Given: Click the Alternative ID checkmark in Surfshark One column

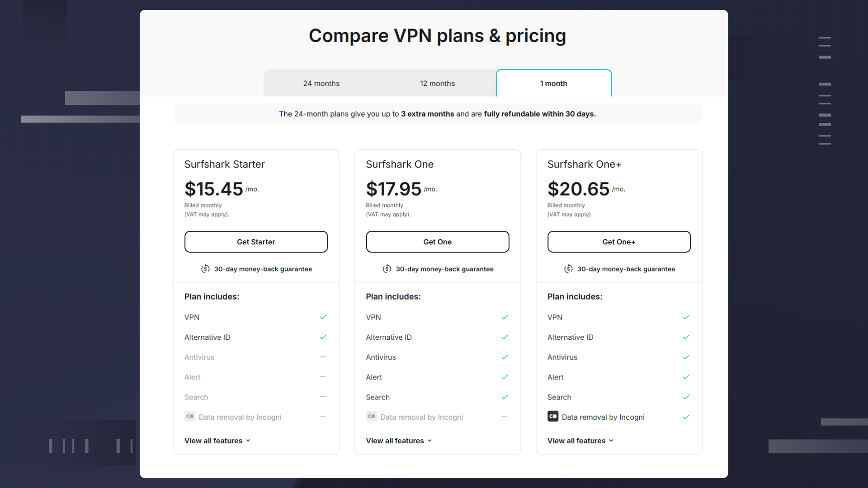Looking at the screenshot, I should coord(505,337).
